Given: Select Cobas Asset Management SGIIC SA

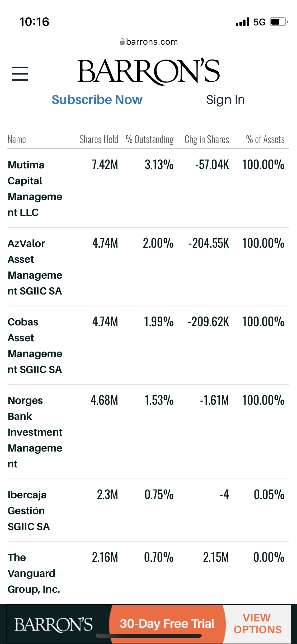Looking at the screenshot, I should (x=35, y=346).
